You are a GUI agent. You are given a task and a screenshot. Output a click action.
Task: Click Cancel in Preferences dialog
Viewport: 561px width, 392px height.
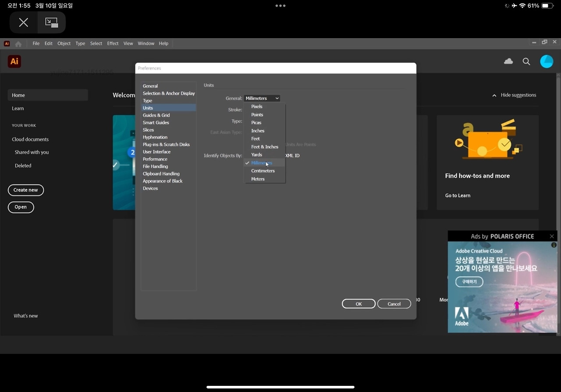(394, 304)
